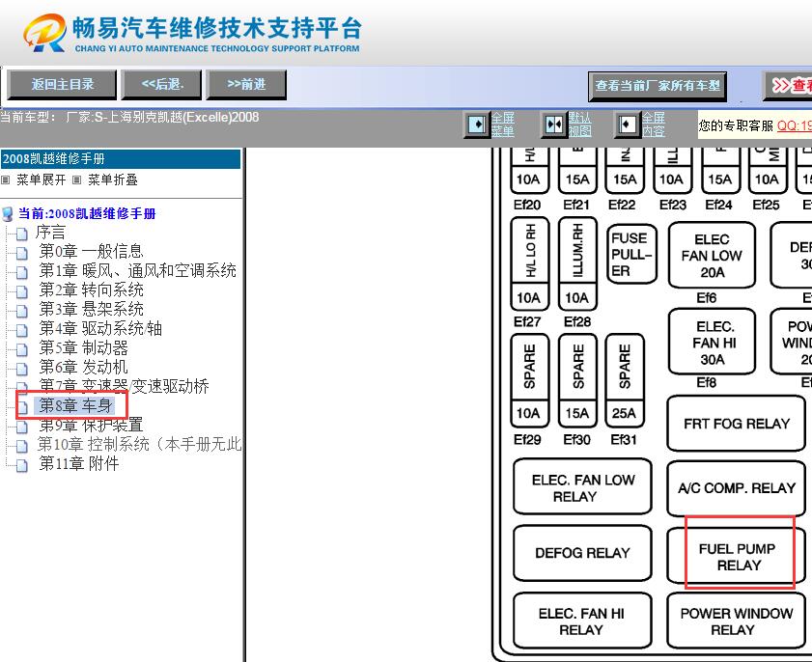The height and width of the screenshot is (662, 812).
Task: Open 第10章 控制系统 item
Action: point(139,444)
